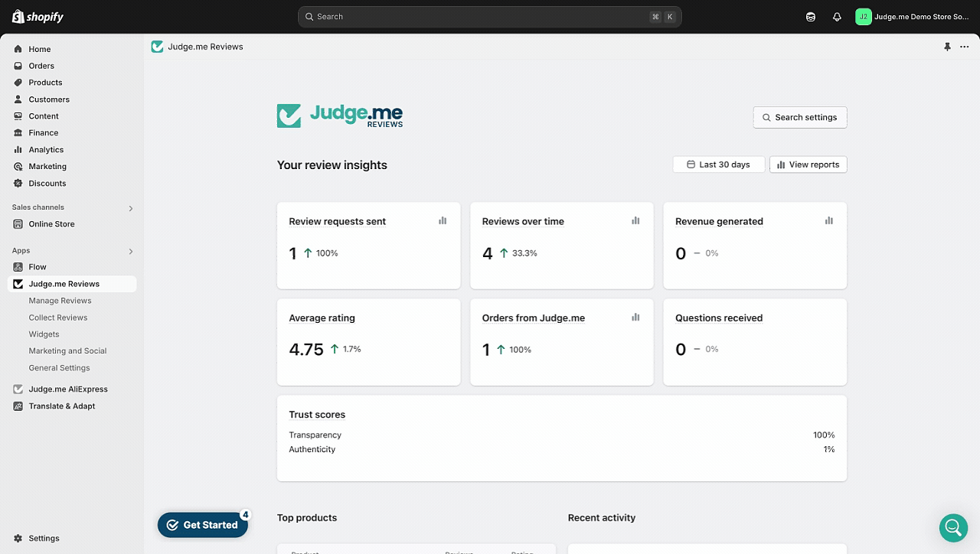The image size is (980, 554).
Task: Click chart icon on Orders from Judge.me card
Action: coord(635,317)
